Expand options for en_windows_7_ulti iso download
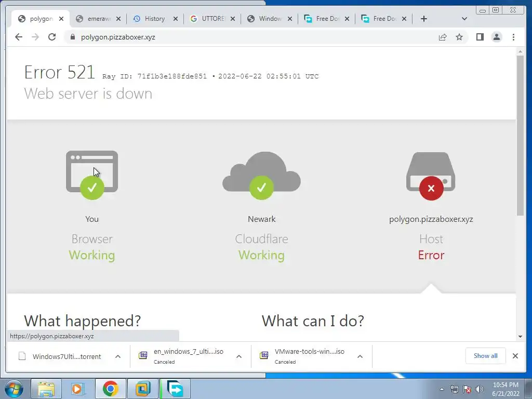This screenshot has height=399, width=532. pos(239,356)
